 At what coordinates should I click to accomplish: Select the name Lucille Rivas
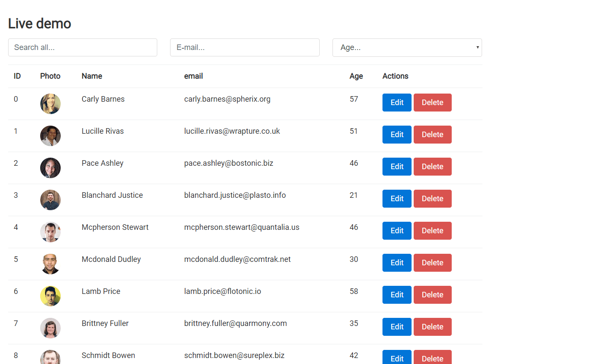[103, 131]
